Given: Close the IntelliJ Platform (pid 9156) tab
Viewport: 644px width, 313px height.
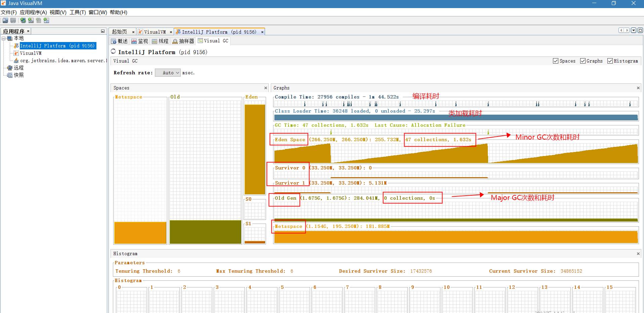Looking at the screenshot, I should [262, 32].
